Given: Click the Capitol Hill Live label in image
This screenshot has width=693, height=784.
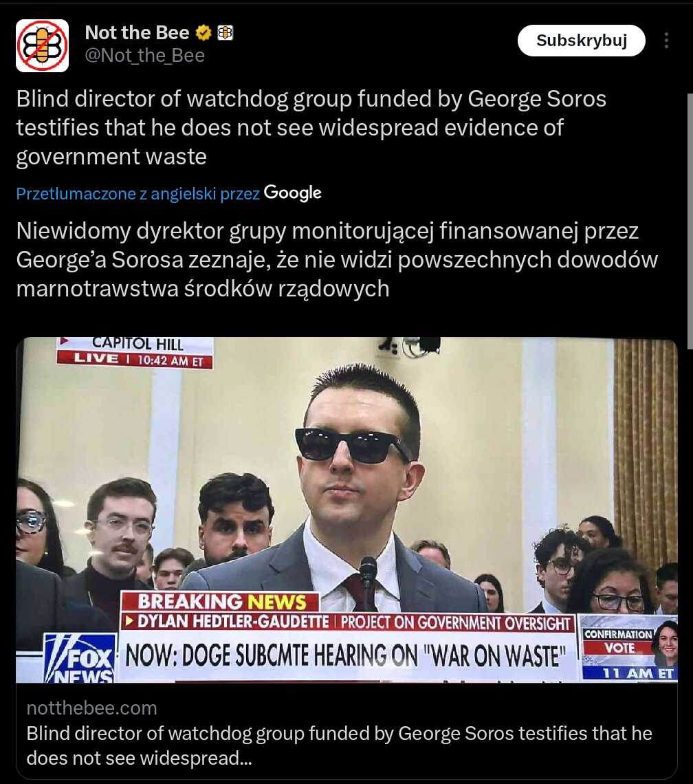Looking at the screenshot, I should (x=135, y=353).
